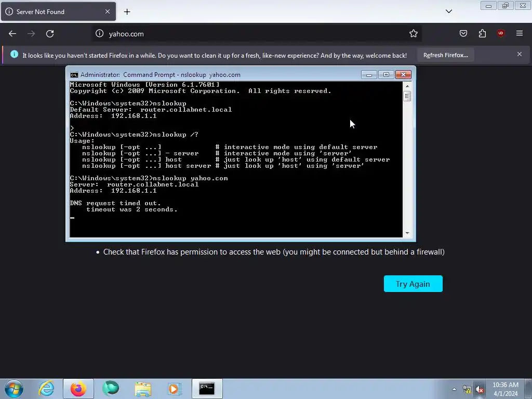The image size is (532, 399).
Task: Dismiss the Firefox refresh notification bar
Action: coord(520,54)
